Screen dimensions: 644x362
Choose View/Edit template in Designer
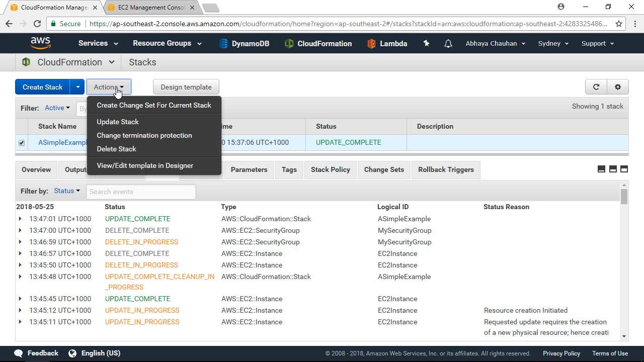click(x=154, y=165)
